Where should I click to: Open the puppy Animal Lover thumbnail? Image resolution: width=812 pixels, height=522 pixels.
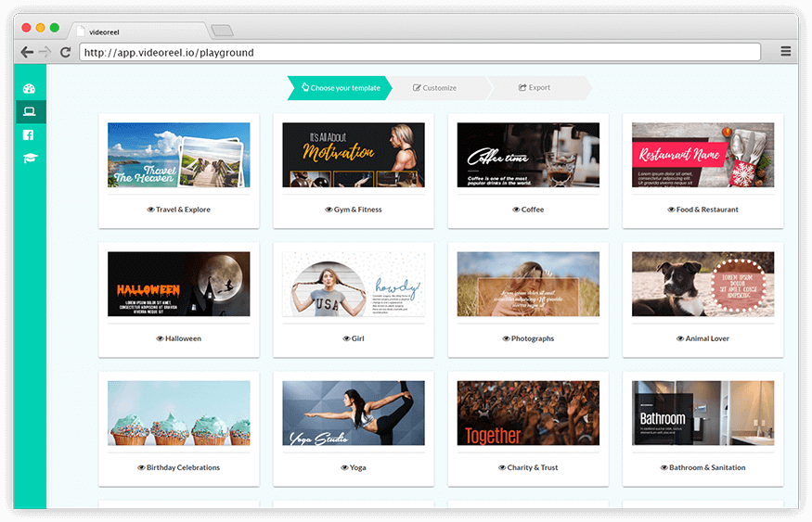click(x=702, y=284)
